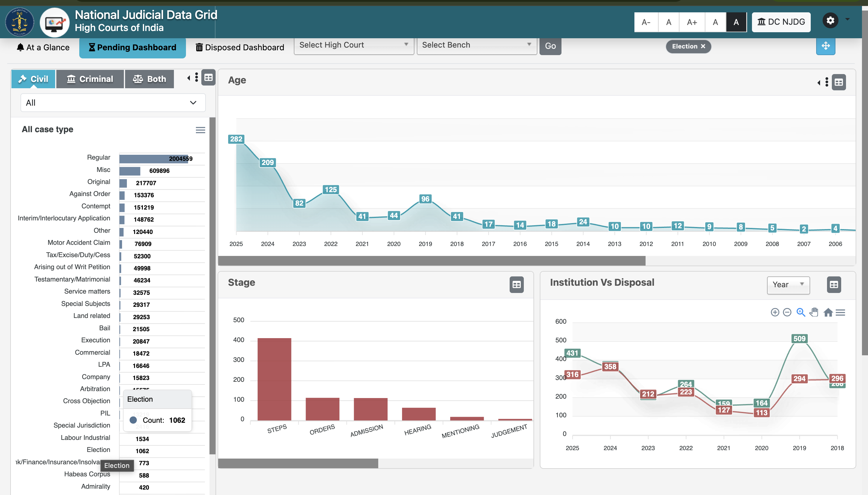Open table view for Age chart
Image resolution: width=868 pixels, height=495 pixels.
(x=838, y=82)
